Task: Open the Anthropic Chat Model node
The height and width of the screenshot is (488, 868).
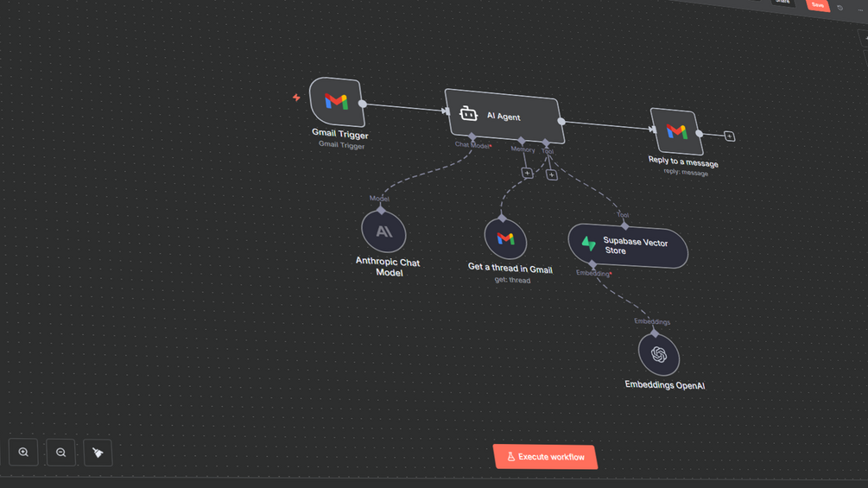Action: tap(383, 231)
